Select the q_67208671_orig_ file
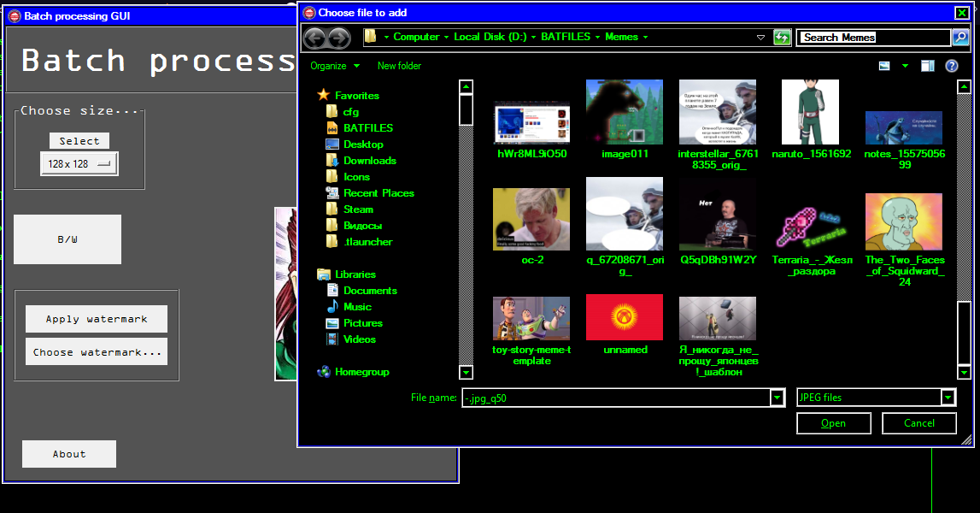The width and height of the screenshot is (980, 513). click(625, 227)
